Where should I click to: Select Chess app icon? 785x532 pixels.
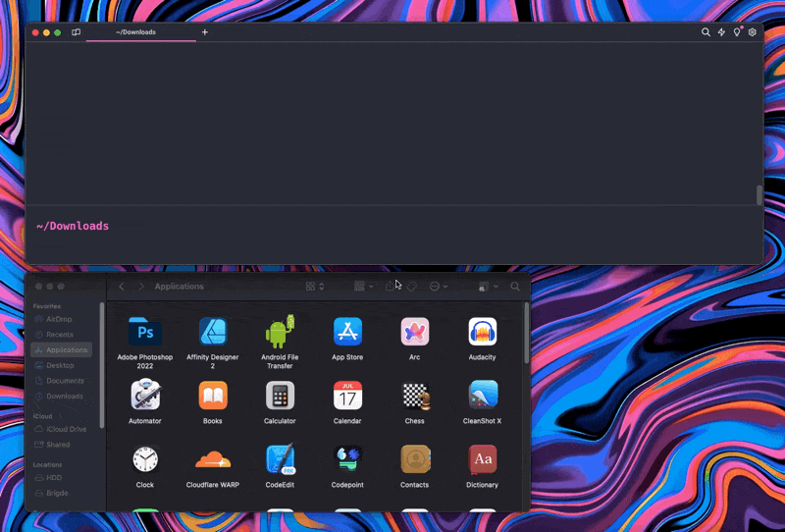click(414, 396)
